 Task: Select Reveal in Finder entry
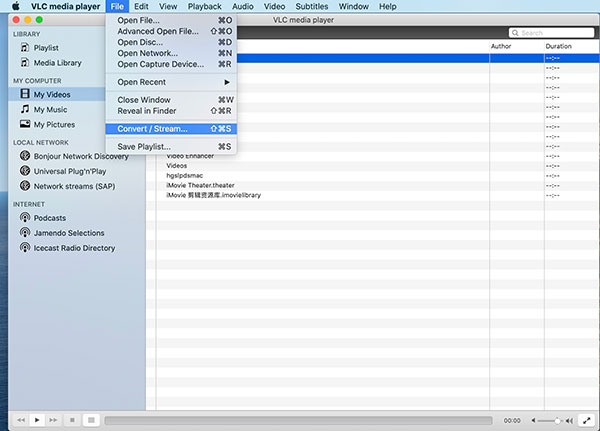click(171, 111)
